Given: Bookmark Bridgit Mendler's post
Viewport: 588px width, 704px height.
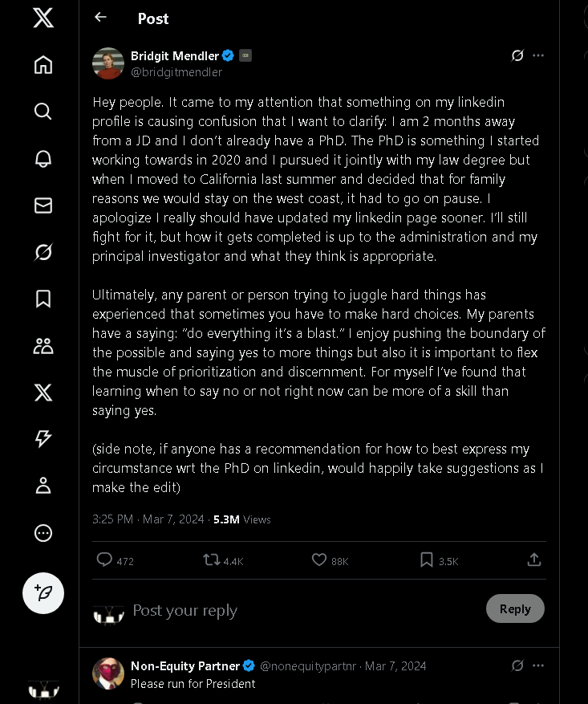Looking at the screenshot, I should pos(427,560).
